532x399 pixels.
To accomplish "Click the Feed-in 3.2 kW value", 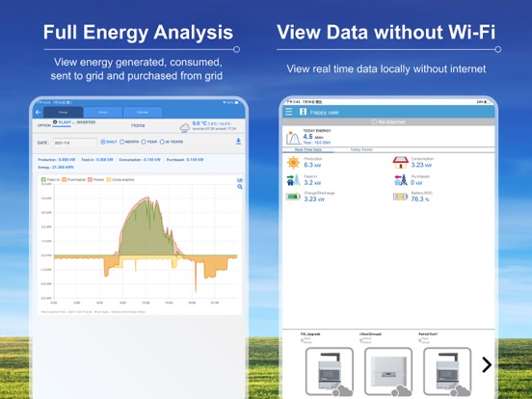I will click(312, 183).
